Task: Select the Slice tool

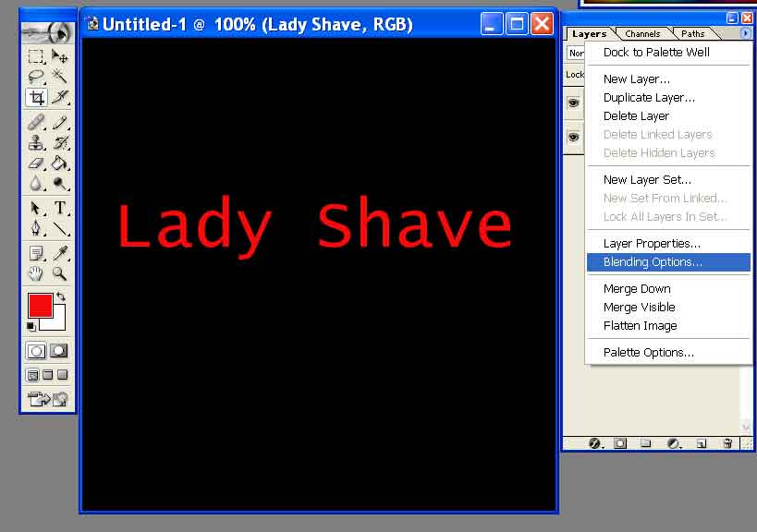Action: (60, 97)
